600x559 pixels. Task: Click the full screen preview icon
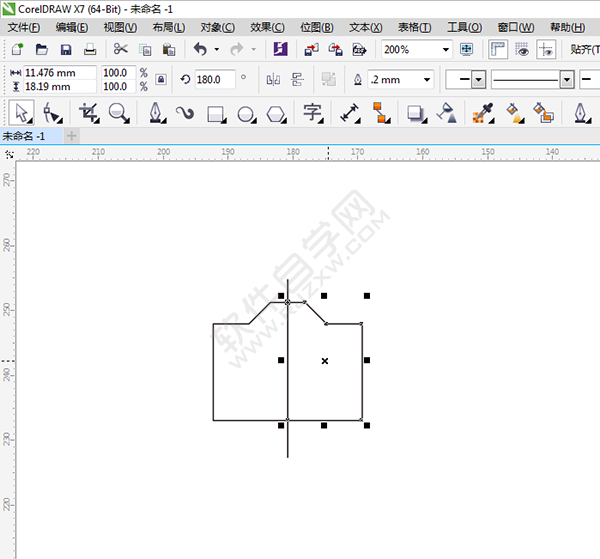[x=466, y=49]
